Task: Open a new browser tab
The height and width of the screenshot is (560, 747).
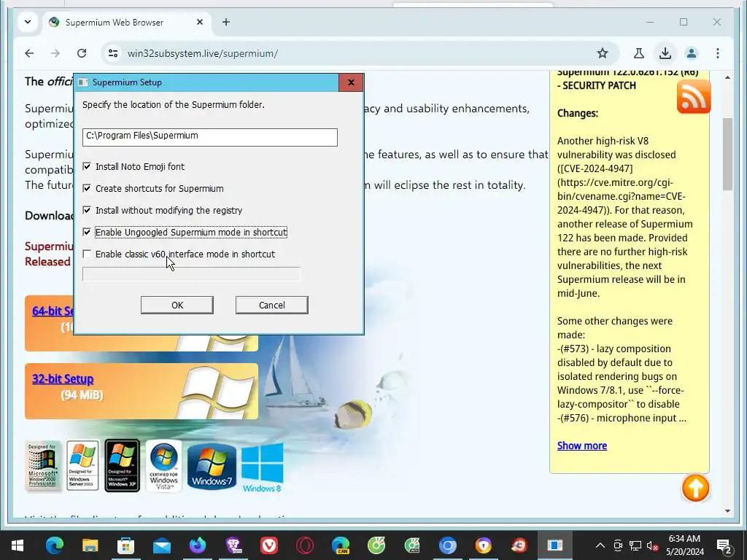Action: pos(226,22)
